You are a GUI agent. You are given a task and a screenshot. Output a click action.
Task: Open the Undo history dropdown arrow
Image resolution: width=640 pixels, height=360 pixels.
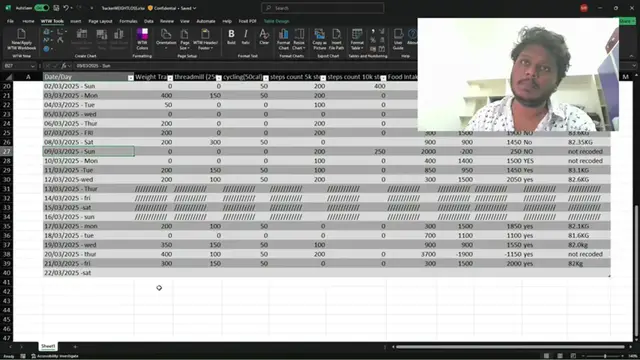[71, 8]
